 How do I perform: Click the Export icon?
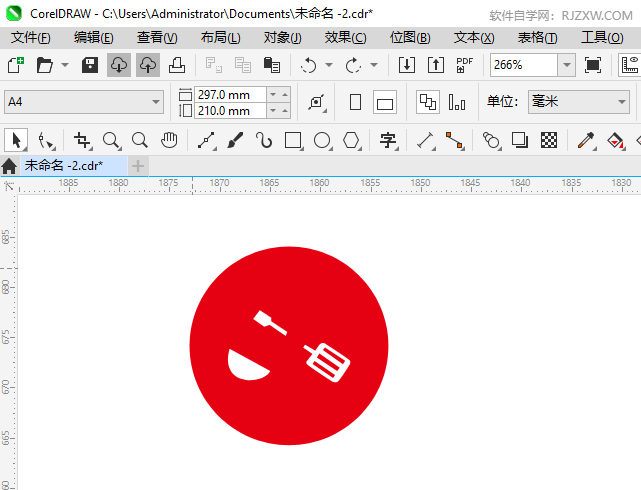point(436,65)
